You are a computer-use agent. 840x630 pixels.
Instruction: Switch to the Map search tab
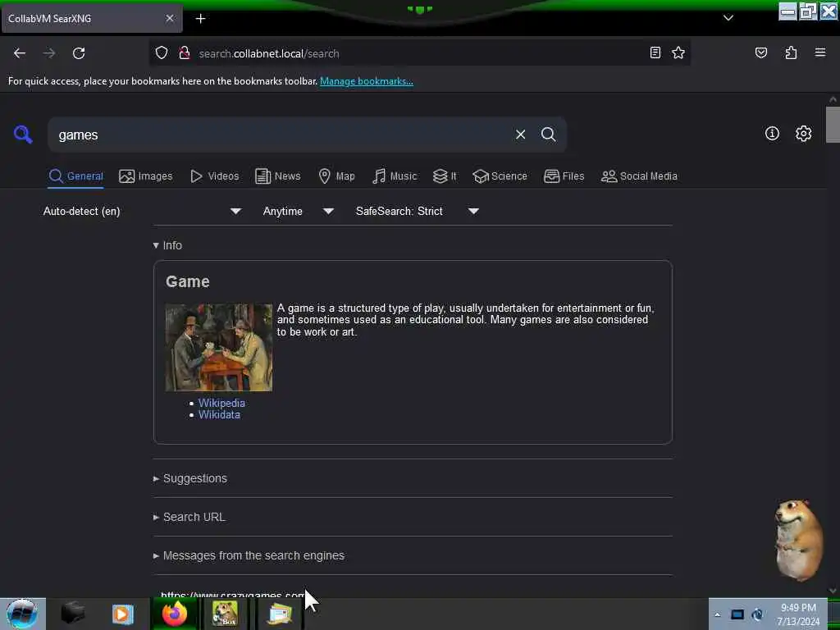336,176
